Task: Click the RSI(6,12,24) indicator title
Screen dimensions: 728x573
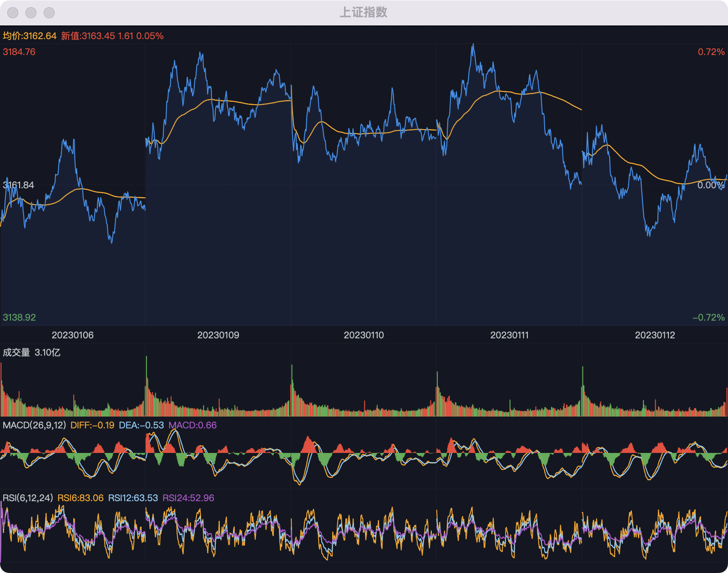Action: (x=28, y=498)
